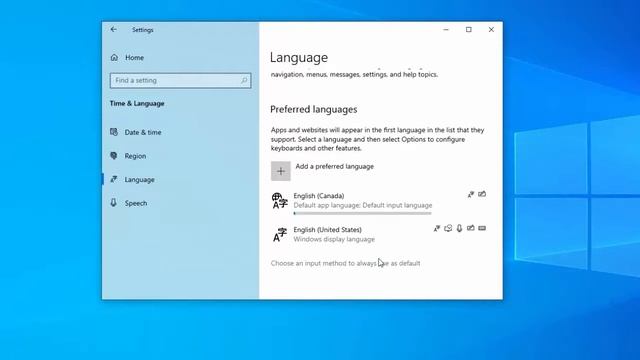Image resolution: width=640 pixels, height=360 pixels.
Task: Click the speech recognition microphone icon on English (United States)
Action: [459, 228]
